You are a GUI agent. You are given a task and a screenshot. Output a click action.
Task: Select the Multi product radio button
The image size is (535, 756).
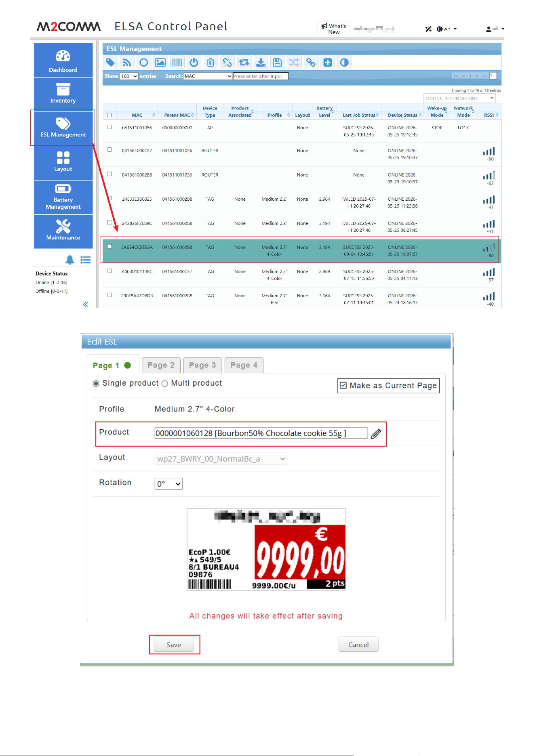tap(164, 384)
